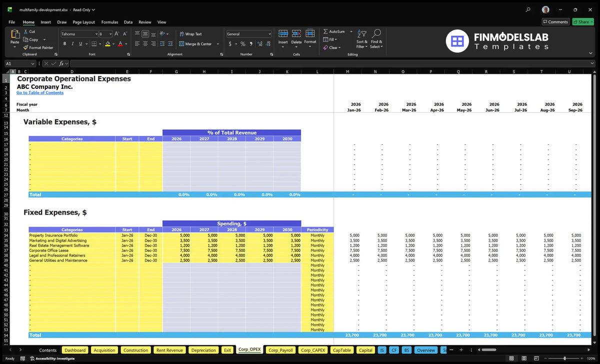
Task: Click the green Share button
Action: pyautogui.click(x=583, y=21)
